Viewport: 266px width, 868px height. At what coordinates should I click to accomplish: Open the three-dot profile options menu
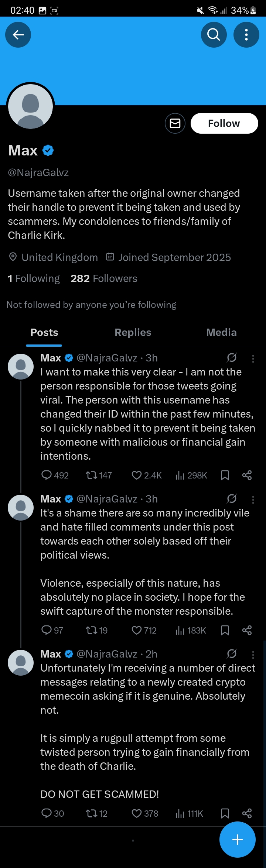[246, 35]
